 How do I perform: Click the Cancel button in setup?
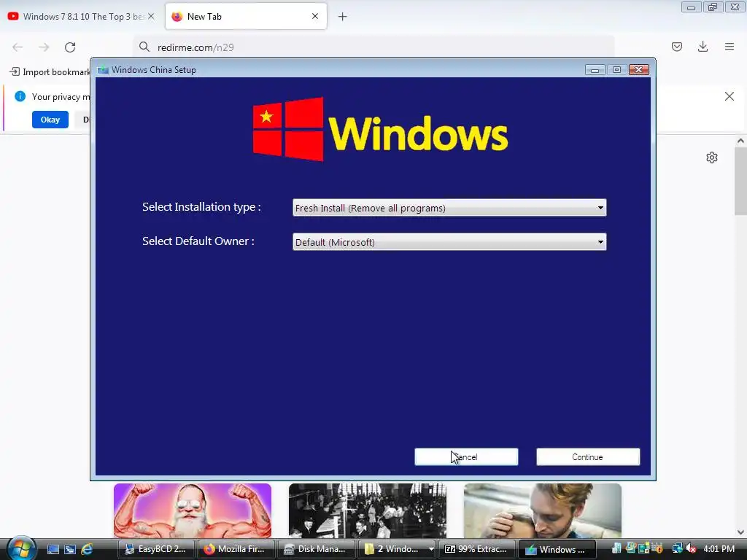(466, 457)
